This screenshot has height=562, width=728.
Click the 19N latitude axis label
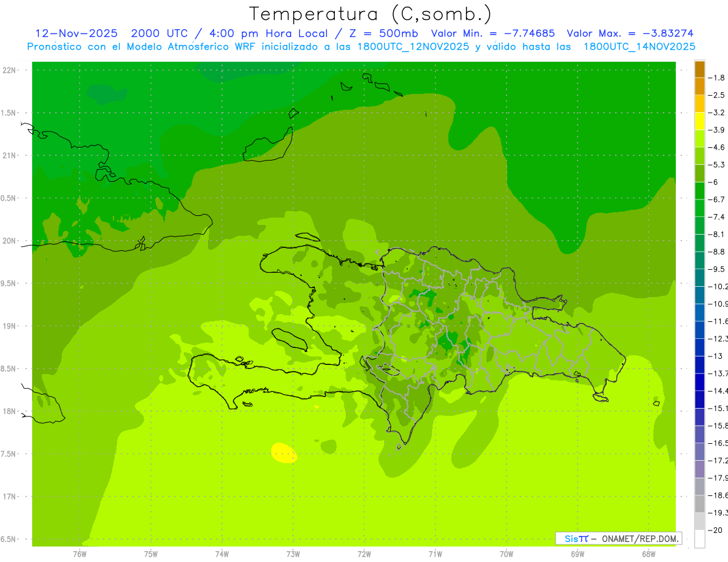point(10,326)
